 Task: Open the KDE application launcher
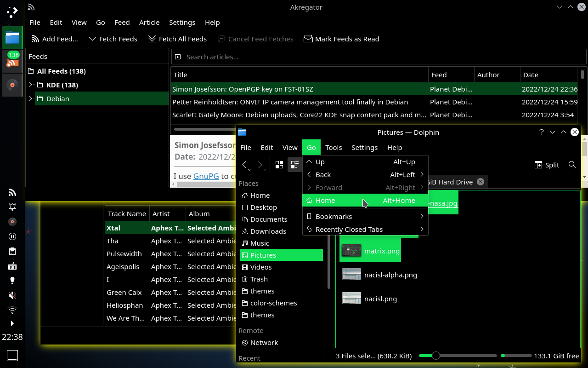coord(12,12)
